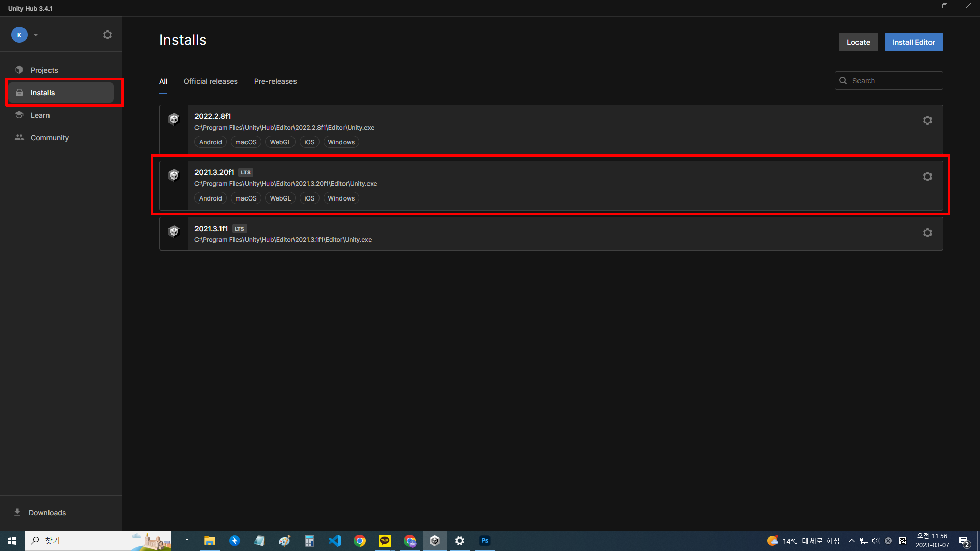The height and width of the screenshot is (551, 980).
Task: Click the account avatar K
Action: point(19,35)
